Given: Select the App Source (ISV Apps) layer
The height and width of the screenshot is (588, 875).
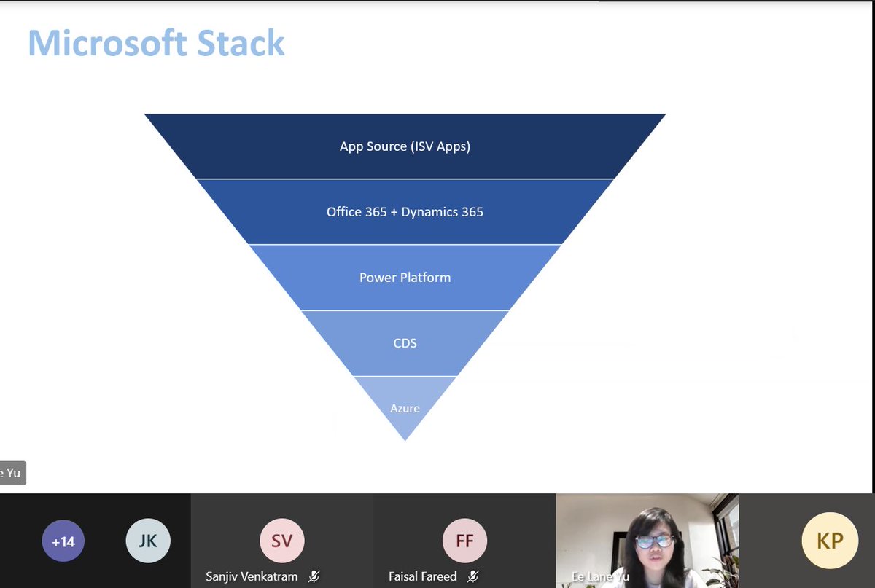Looking at the screenshot, I should pyautogui.click(x=405, y=146).
